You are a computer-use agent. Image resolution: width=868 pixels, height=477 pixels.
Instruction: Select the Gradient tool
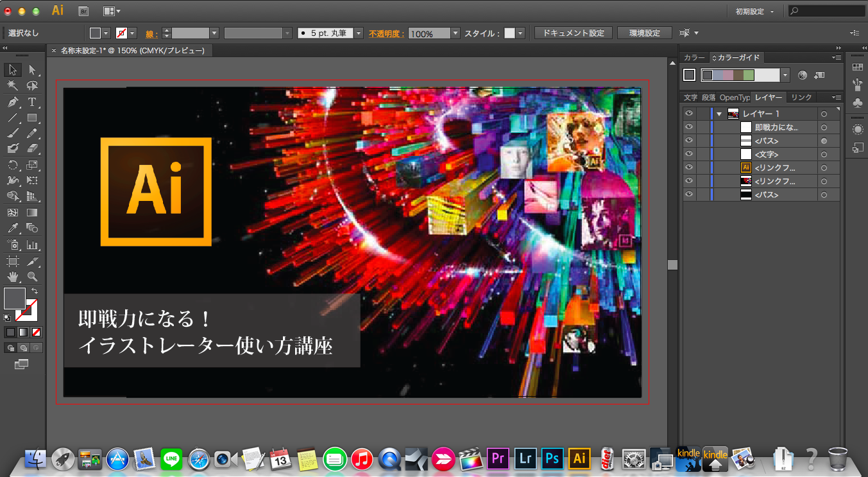tap(32, 212)
